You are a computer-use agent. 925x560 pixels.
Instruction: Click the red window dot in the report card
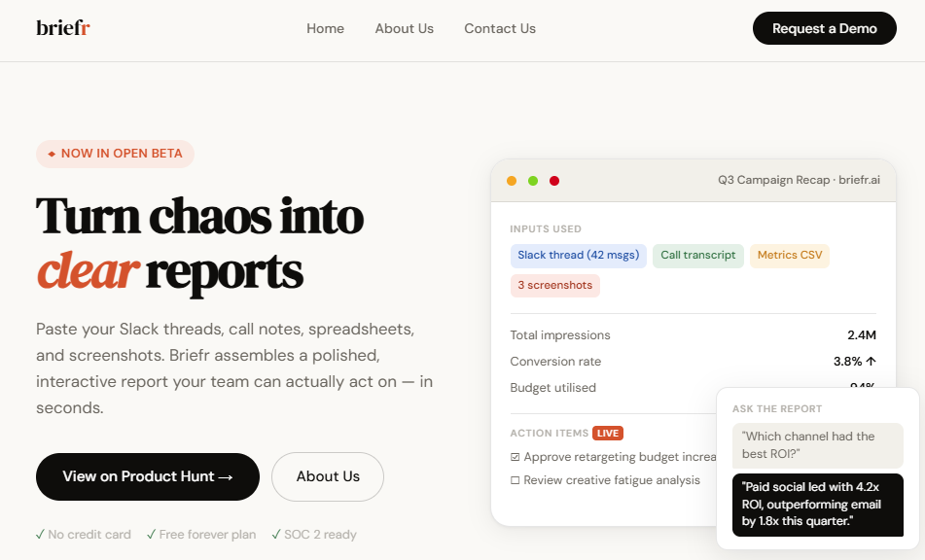[x=554, y=181]
